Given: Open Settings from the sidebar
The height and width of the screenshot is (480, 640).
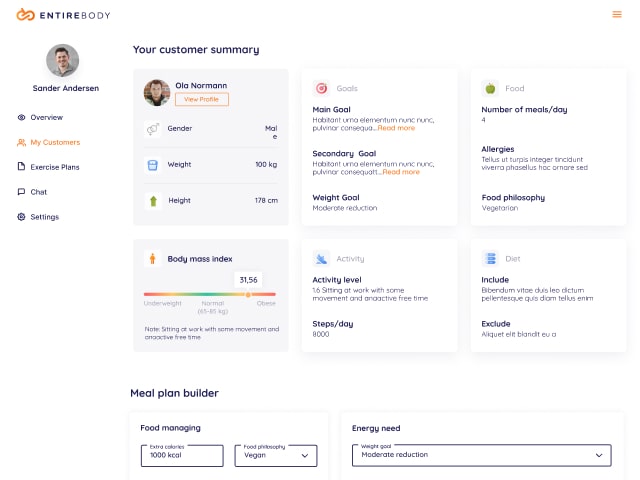Looking at the screenshot, I should (x=38, y=217).
